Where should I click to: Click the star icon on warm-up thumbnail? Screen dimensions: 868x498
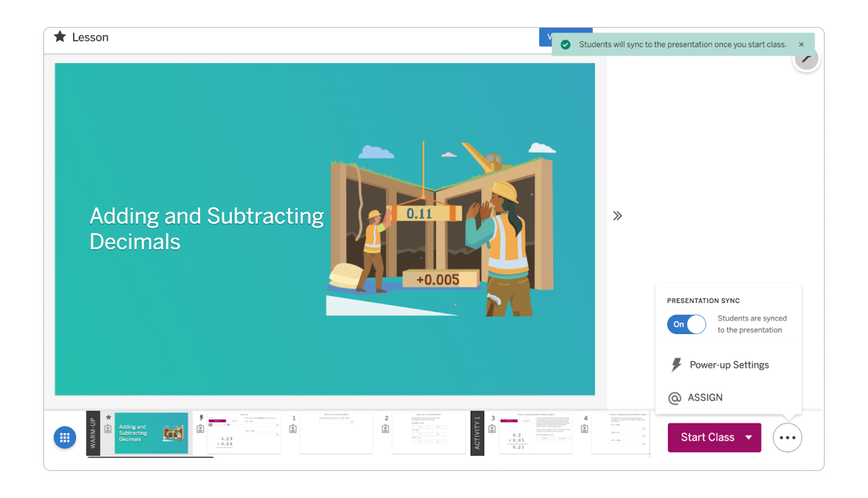[108, 417]
